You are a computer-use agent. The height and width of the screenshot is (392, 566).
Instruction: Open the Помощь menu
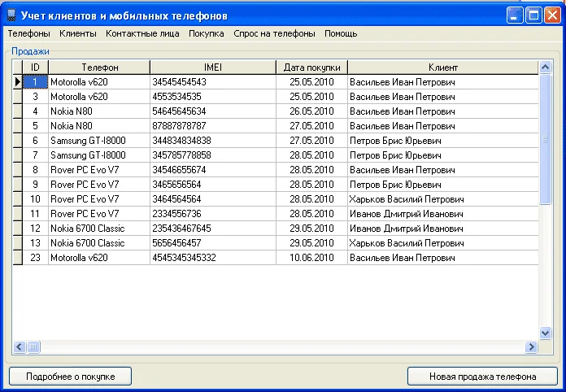(341, 33)
